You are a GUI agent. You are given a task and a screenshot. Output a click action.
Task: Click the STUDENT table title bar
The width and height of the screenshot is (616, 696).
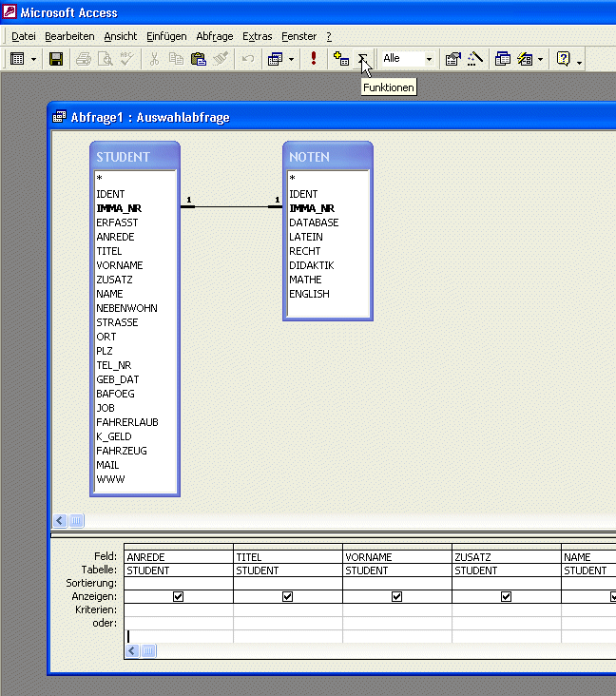pos(135,156)
